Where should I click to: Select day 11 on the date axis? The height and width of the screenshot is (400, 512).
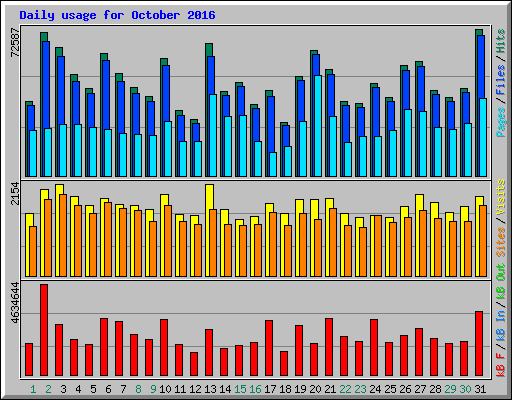(x=180, y=389)
